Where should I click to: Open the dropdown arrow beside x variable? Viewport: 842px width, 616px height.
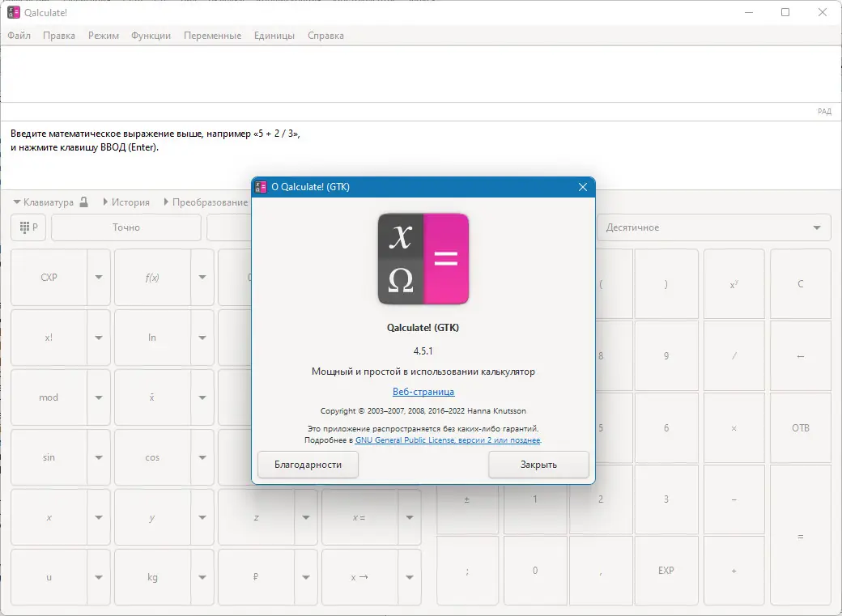tap(99, 518)
